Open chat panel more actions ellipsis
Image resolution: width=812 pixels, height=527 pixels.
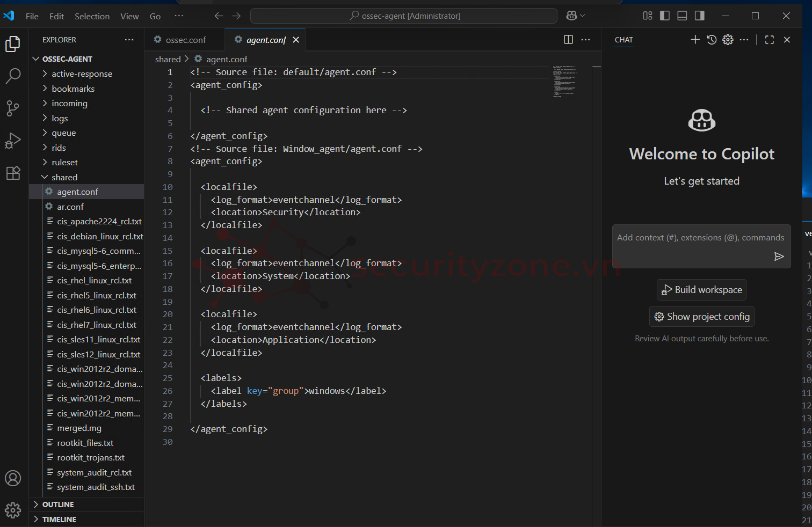point(744,40)
